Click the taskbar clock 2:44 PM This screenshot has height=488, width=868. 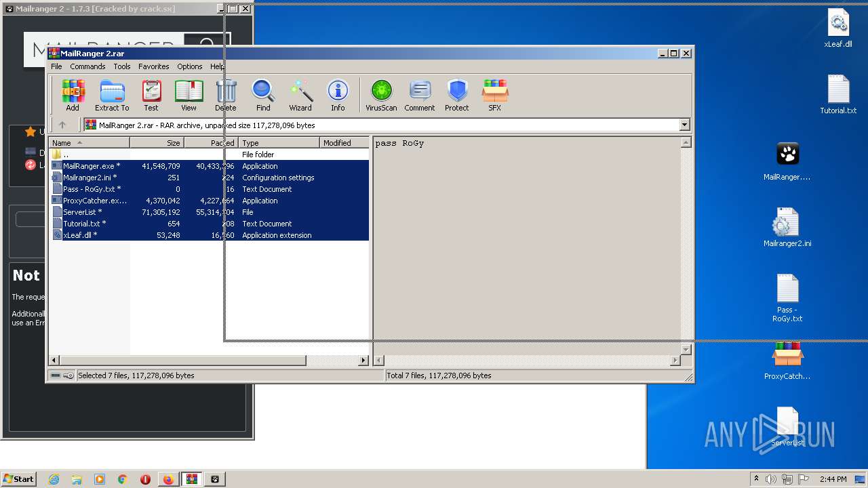click(x=833, y=479)
